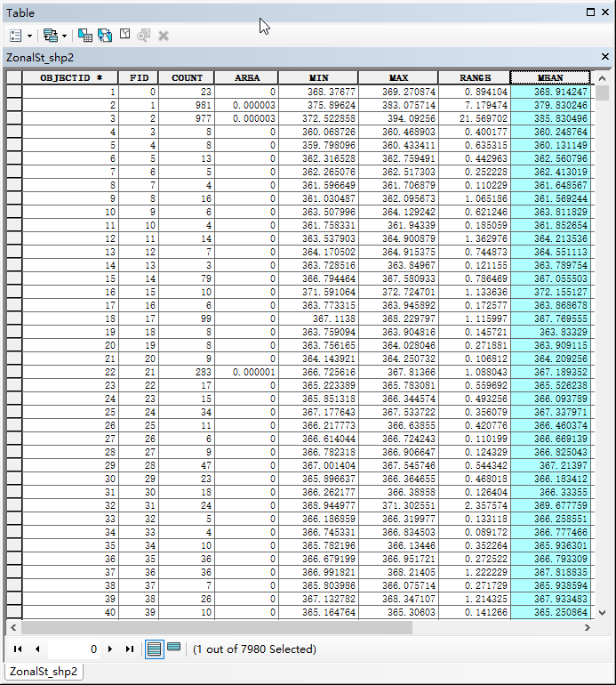
Task: Click MEAN cell 363.83329
Action: [x=550, y=332]
